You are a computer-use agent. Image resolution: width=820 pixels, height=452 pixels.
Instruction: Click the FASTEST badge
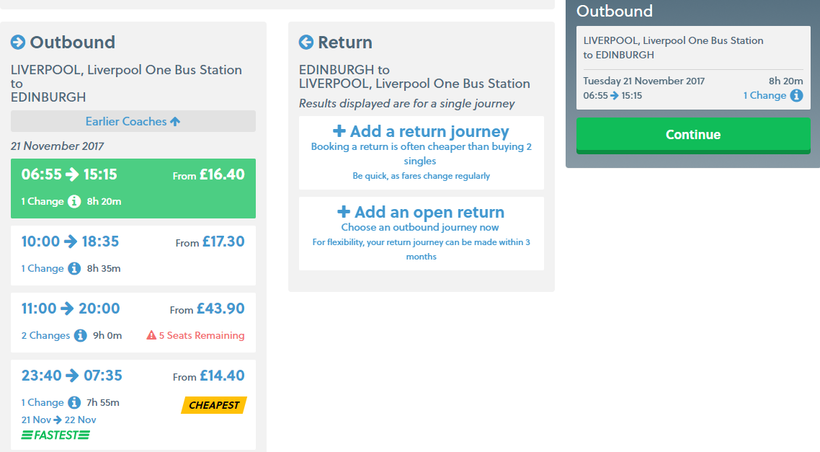pos(56,435)
